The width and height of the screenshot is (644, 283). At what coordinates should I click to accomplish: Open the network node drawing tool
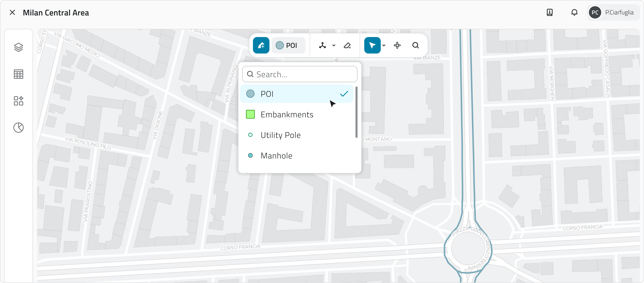tap(323, 46)
